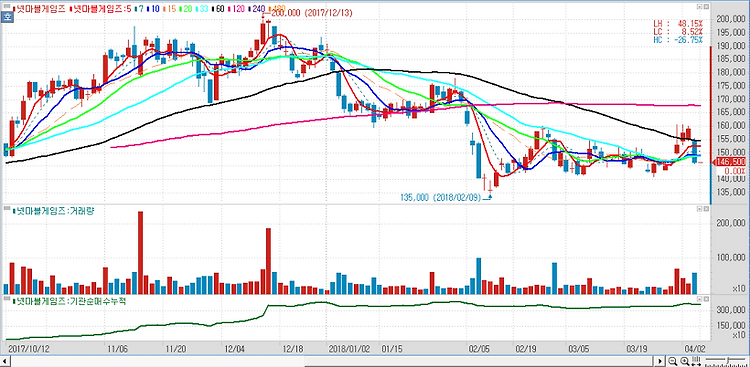Image resolution: width=750 pixels, height=367 pixels.
Task: Click the LH : 48.15% readout
Action: [x=678, y=23]
